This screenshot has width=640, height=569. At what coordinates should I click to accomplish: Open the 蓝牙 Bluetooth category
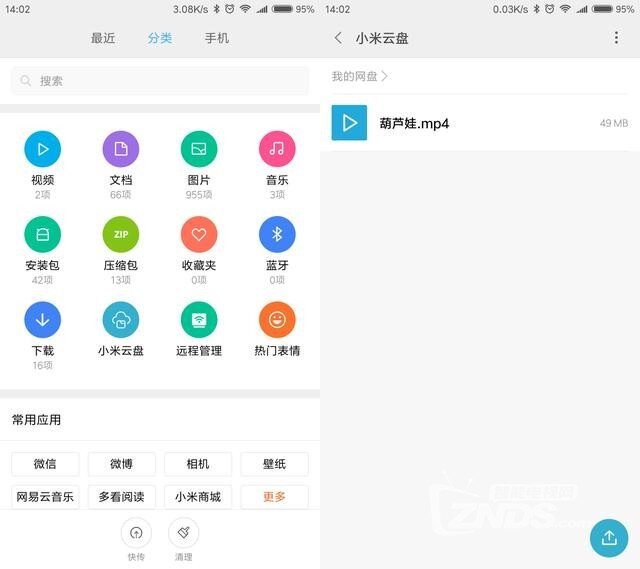(x=277, y=234)
